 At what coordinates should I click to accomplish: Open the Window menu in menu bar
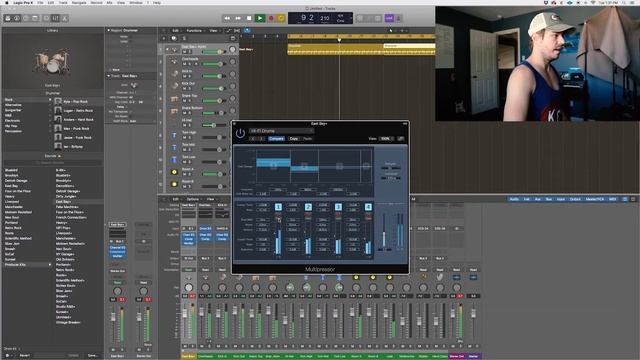coord(136,2)
